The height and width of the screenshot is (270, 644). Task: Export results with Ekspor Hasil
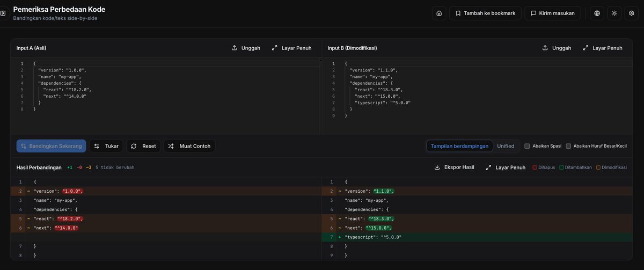coord(454,167)
